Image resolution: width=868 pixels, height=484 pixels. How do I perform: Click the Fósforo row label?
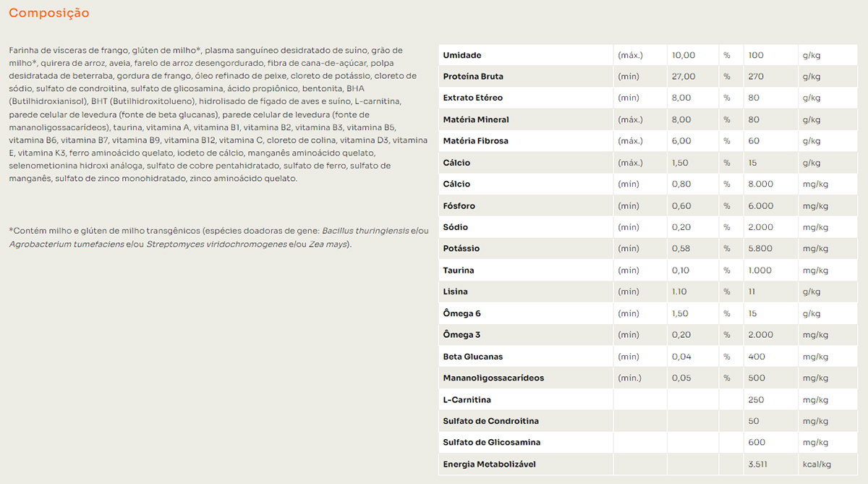click(x=459, y=205)
